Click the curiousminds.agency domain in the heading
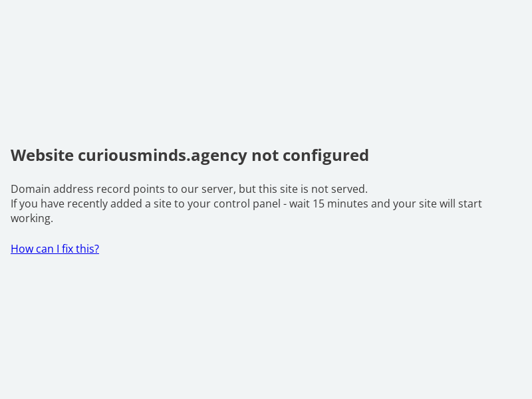532x399 pixels. tap(162, 155)
